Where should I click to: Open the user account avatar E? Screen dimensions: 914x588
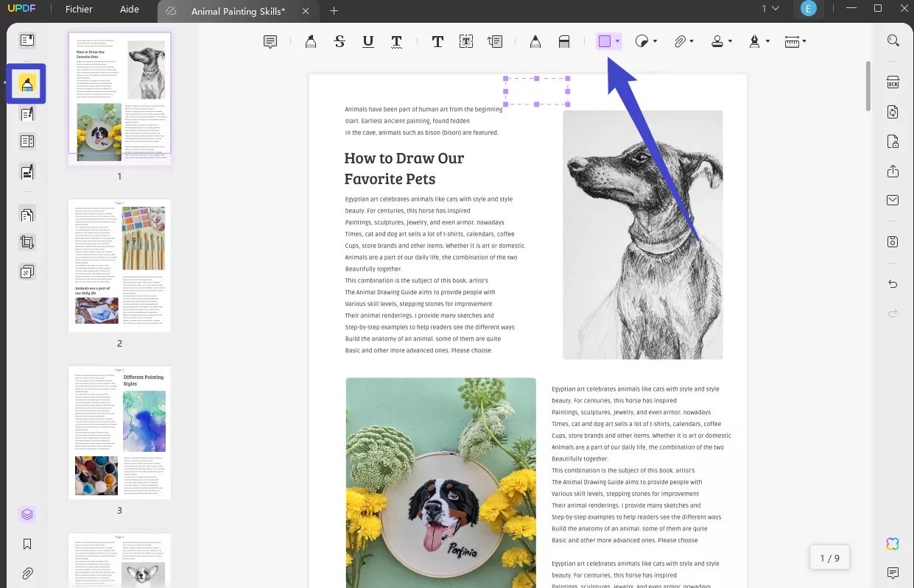coord(809,9)
